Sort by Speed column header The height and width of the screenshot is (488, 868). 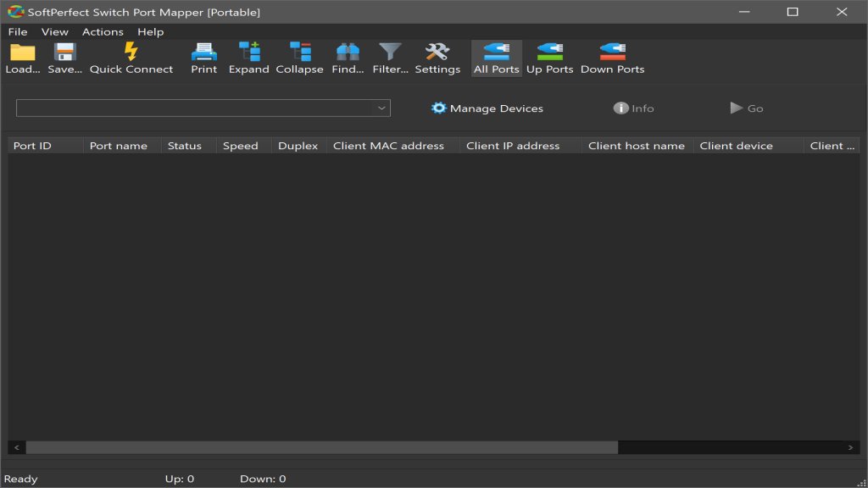point(244,146)
